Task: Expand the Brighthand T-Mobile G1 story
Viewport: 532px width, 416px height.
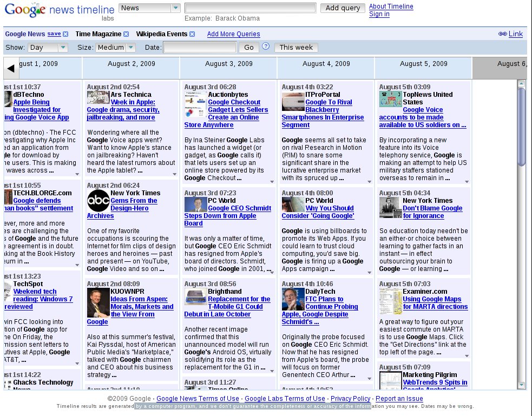Action: [272, 371]
